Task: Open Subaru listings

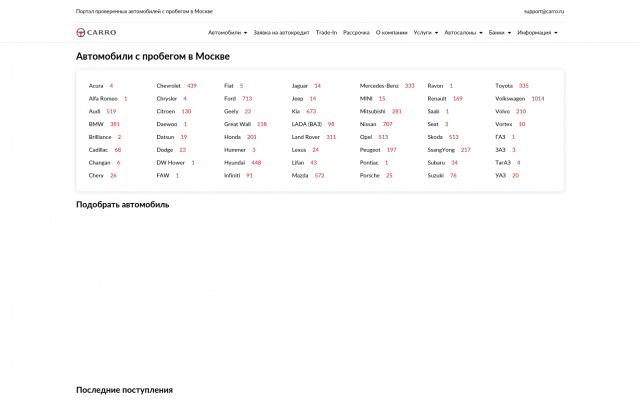Action: [436, 162]
